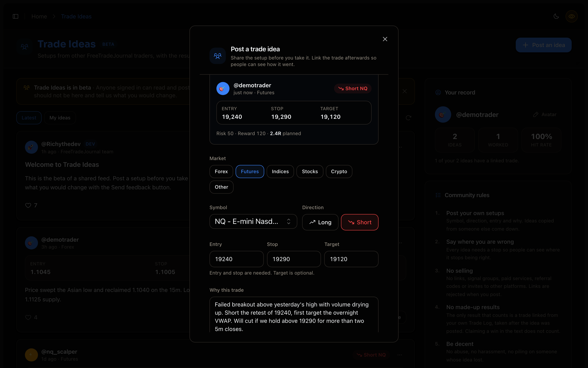Screen dimensions: 588x368
Task: Switch theme with the moon icon
Action: [x=556, y=16]
